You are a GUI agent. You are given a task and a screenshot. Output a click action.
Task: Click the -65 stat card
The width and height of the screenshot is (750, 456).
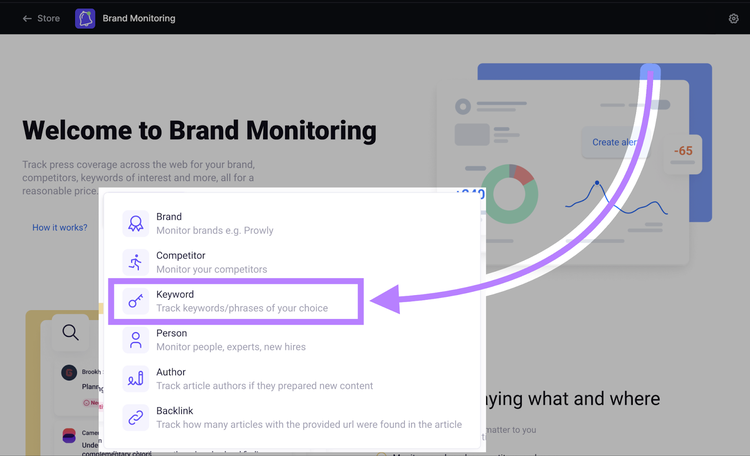683,153
